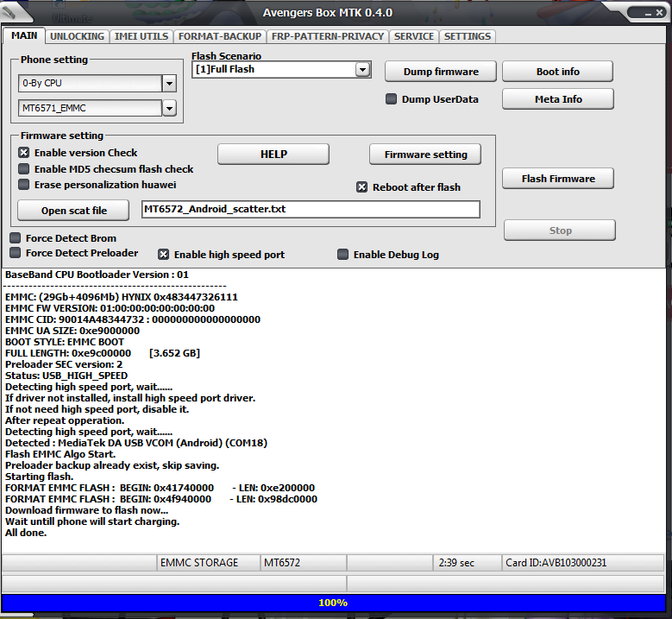Image resolution: width=672 pixels, height=619 pixels.
Task: Expand the 0-By CPU dropdown arrow
Action: [x=169, y=84]
